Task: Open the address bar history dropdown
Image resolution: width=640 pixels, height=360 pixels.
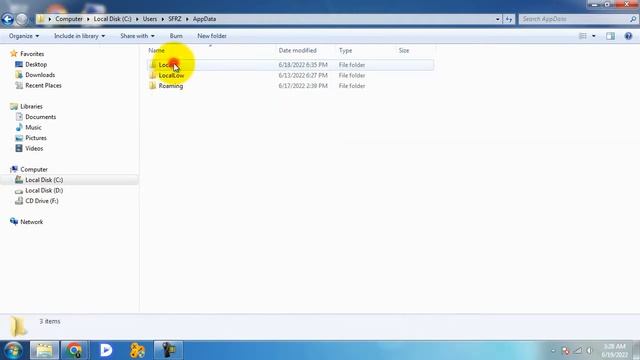Action: tap(498, 19)
